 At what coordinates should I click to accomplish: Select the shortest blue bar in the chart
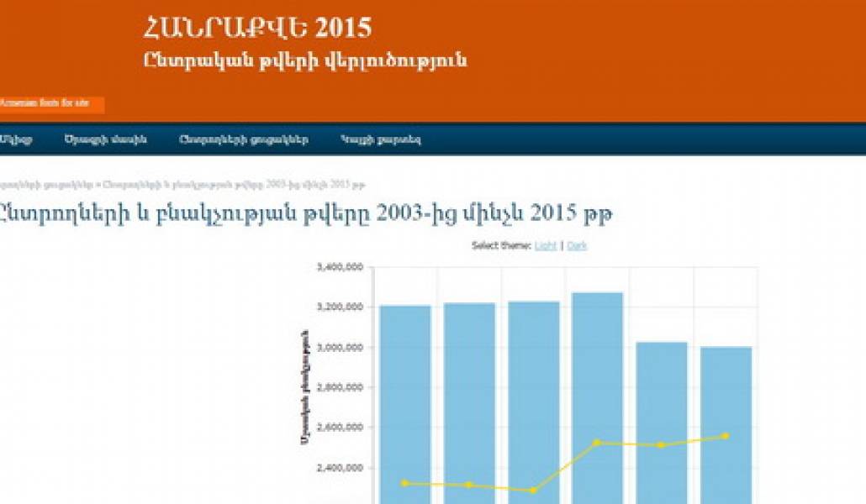[x=726, y=425]
